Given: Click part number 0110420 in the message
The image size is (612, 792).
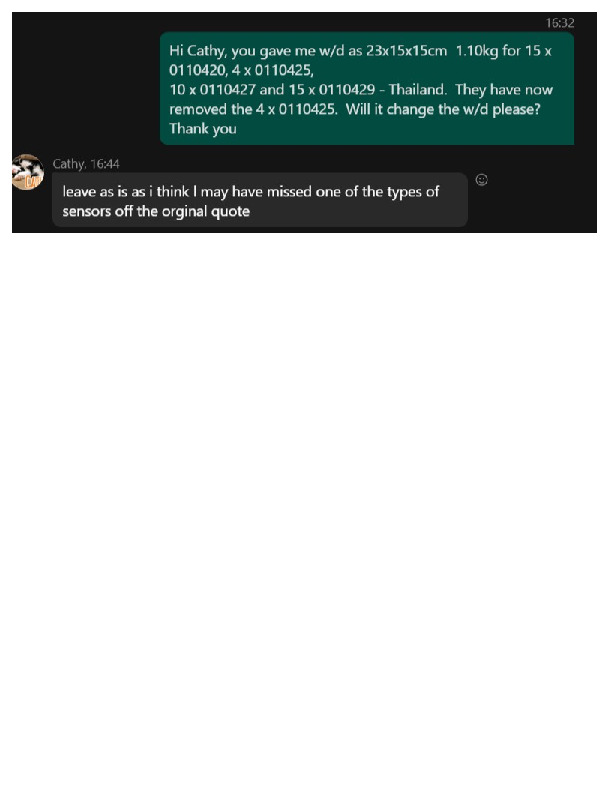Looking at the screenshot, I should tap(198, 71).
